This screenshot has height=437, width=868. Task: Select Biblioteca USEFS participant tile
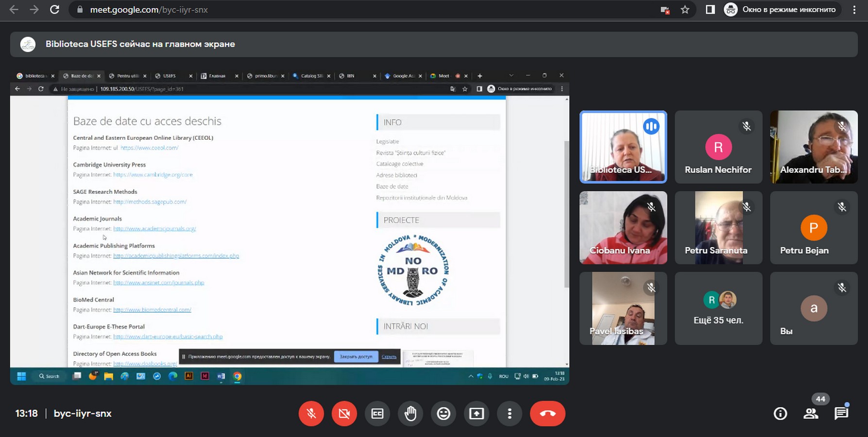623,147
